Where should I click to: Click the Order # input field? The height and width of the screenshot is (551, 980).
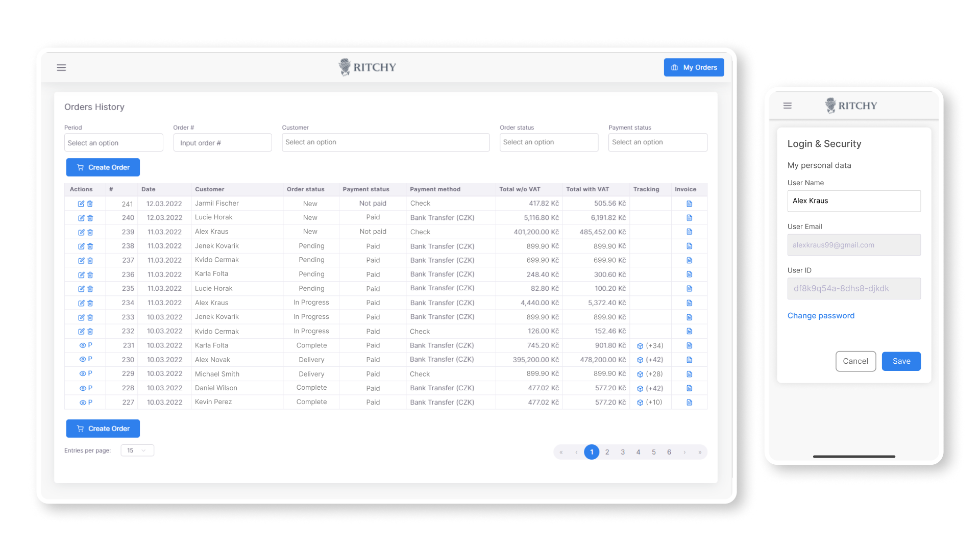223,142
